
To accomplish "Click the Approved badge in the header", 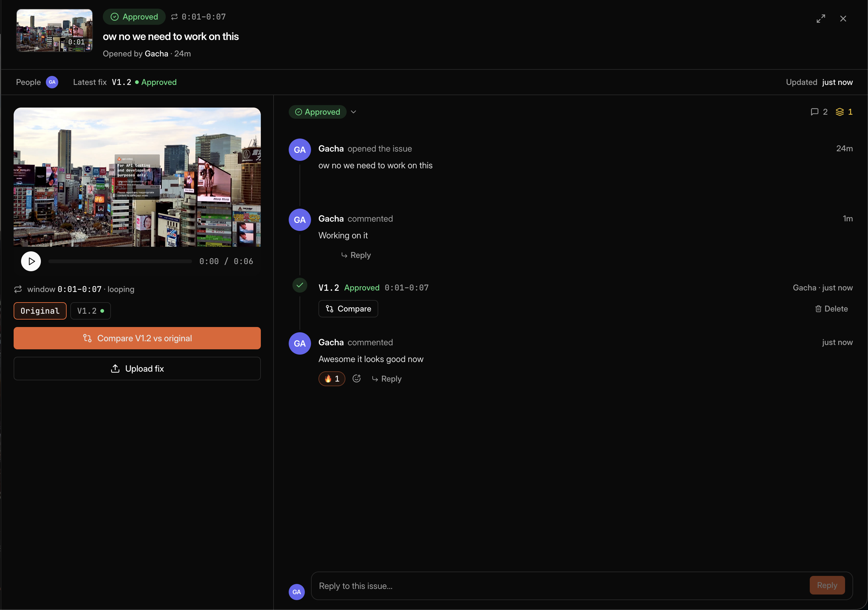I will pos(134,17).
